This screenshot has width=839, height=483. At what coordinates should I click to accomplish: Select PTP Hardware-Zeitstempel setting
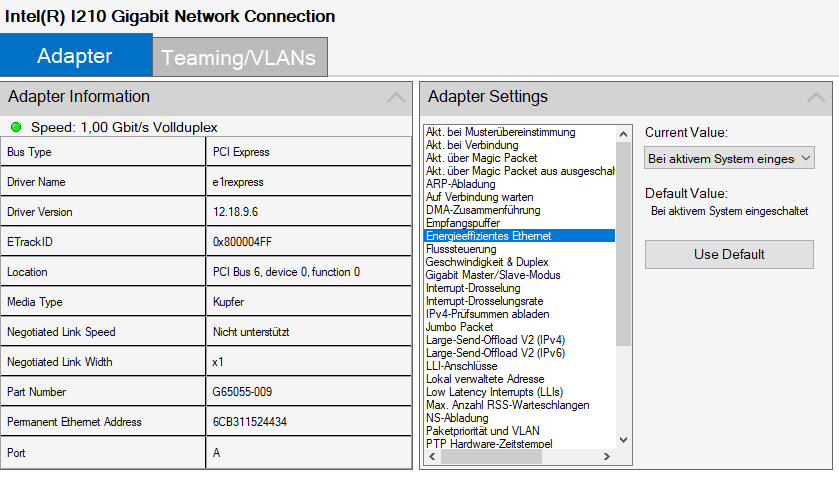click(489, 443)
